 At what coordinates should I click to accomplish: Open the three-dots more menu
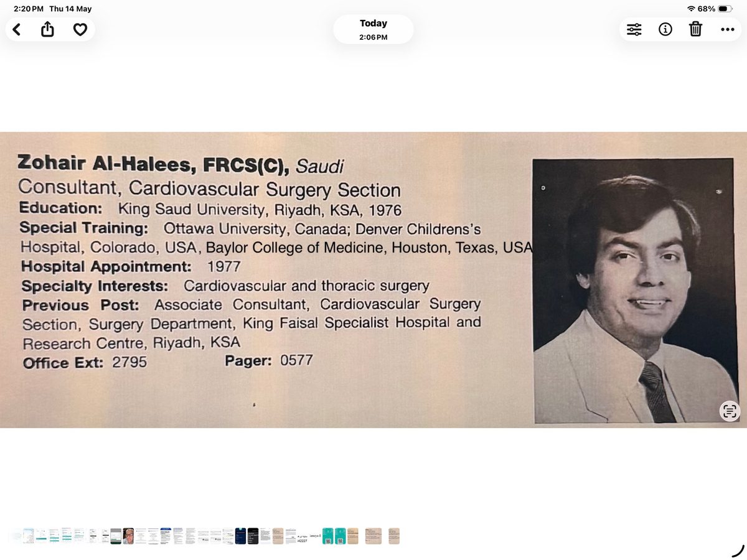coord(727,29)
